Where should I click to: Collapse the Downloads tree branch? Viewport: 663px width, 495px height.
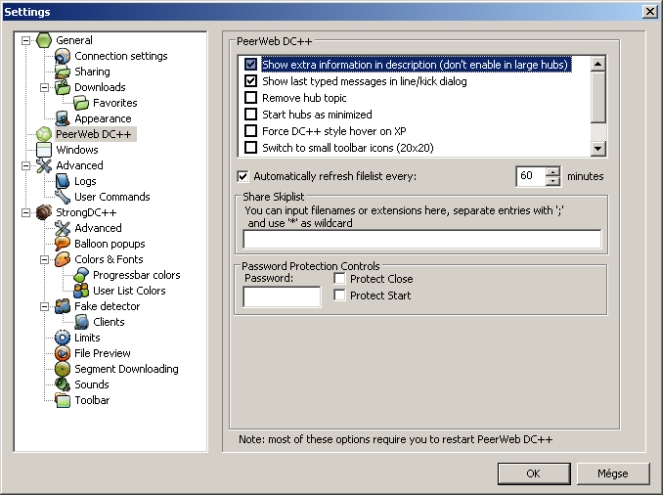coord(44,88)
